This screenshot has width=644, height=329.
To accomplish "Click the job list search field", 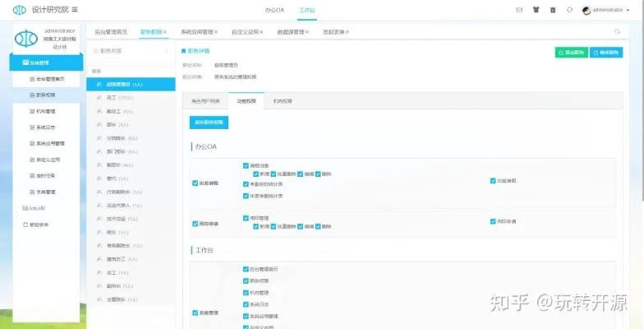I will 131,71.
